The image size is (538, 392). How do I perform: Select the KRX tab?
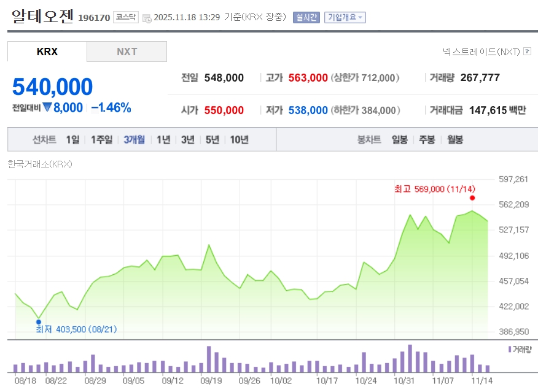(47, 52)
